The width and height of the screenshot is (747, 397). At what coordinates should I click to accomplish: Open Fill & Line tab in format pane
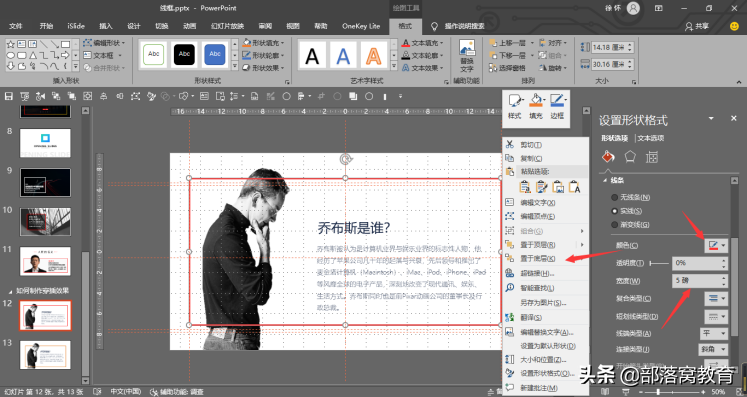coord(608,156)
